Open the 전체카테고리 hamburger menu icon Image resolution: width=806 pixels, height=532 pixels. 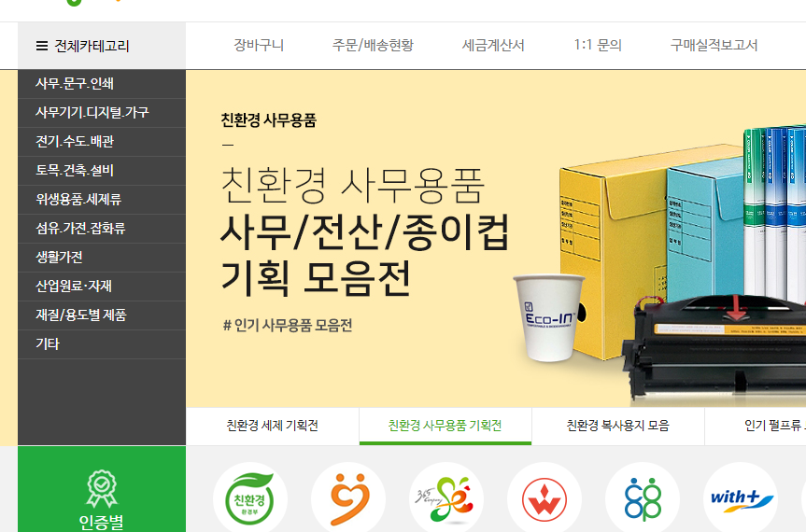coord(42,47)
